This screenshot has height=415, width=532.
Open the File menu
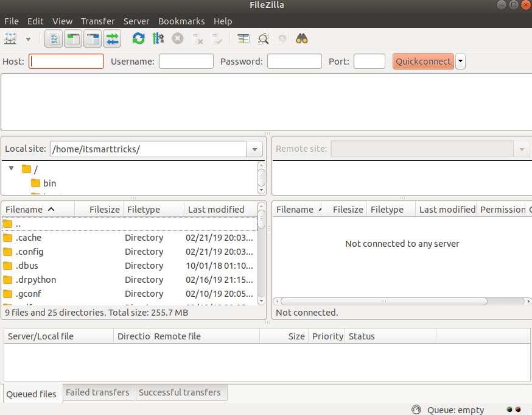click(11, 21)
